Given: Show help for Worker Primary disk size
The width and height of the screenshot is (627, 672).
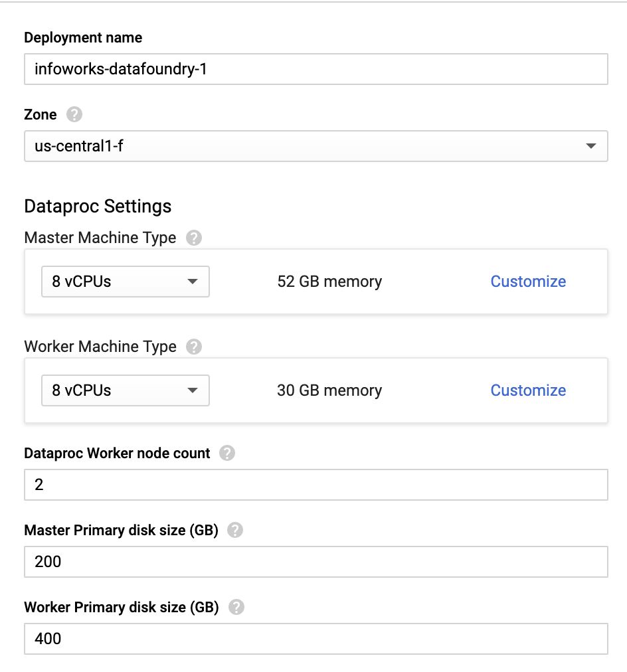Looking at the screenshot, I should pyautogui.click(x=236, y=608).
